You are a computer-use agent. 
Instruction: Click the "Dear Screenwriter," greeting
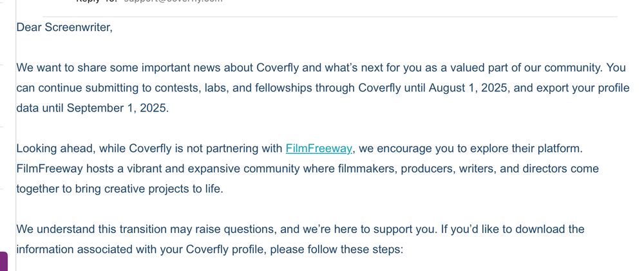[64, 28]
